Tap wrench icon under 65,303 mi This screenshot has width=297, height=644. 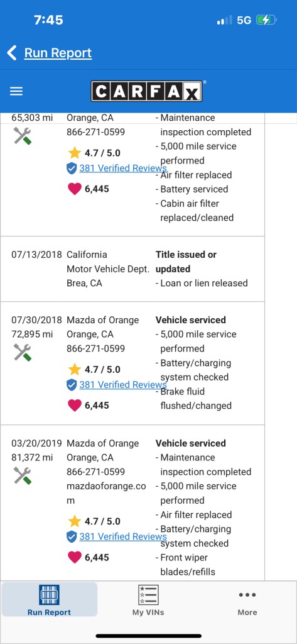click(x=22, y=136)
